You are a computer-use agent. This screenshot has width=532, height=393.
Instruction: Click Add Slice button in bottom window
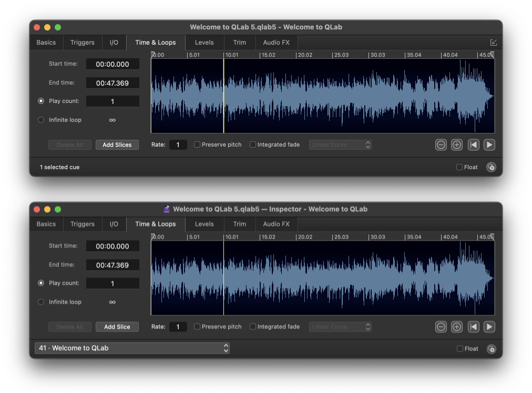pos(117,327)
